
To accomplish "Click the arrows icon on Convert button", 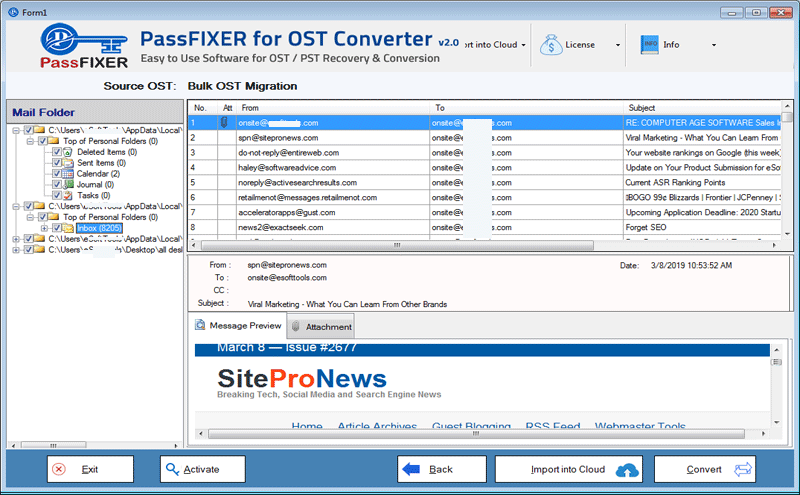I will coord(743,469).
